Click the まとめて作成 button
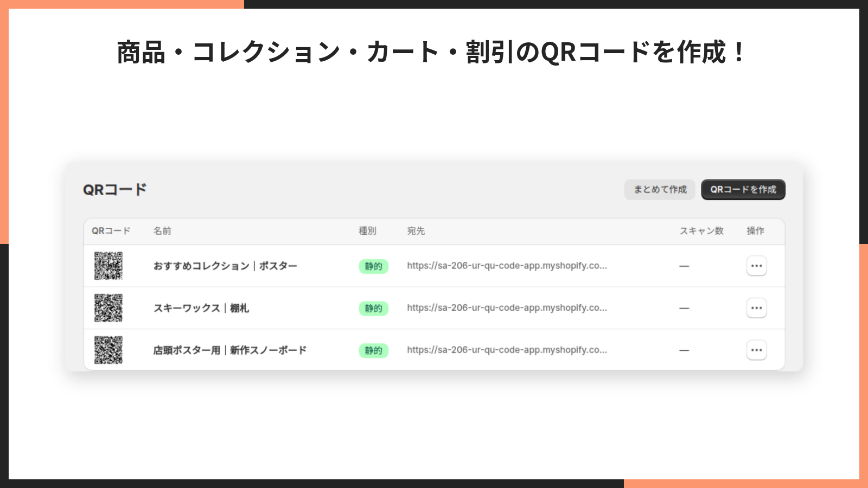The height and width of the screenshot is (488, 868). (x=660, y=190)
